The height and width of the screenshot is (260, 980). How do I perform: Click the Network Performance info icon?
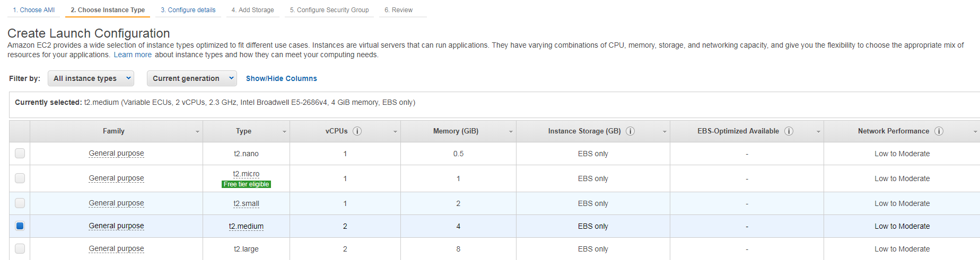(x=939, y=131)
